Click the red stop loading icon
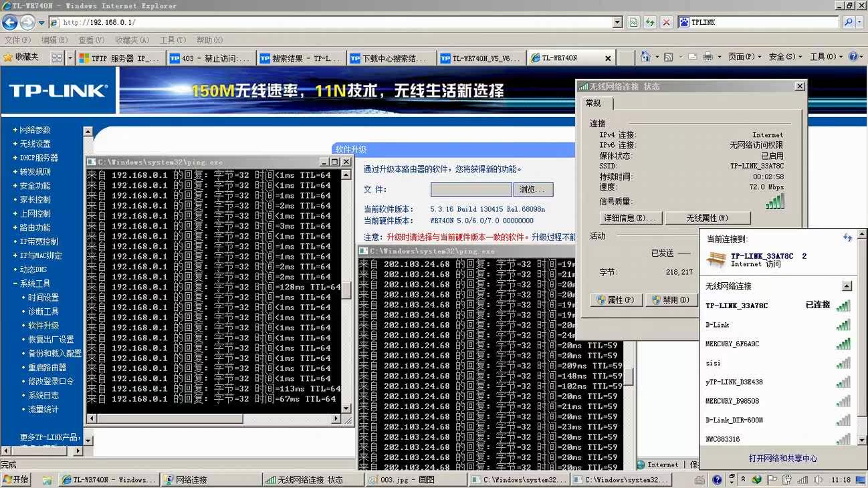Viewport: 868px width, 488px height. [x=666, y=23]
